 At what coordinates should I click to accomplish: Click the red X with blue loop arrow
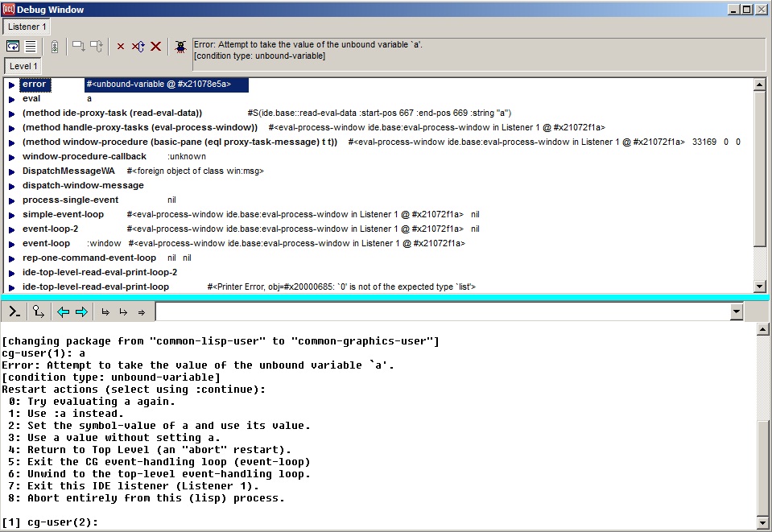[x=138, y=47]
